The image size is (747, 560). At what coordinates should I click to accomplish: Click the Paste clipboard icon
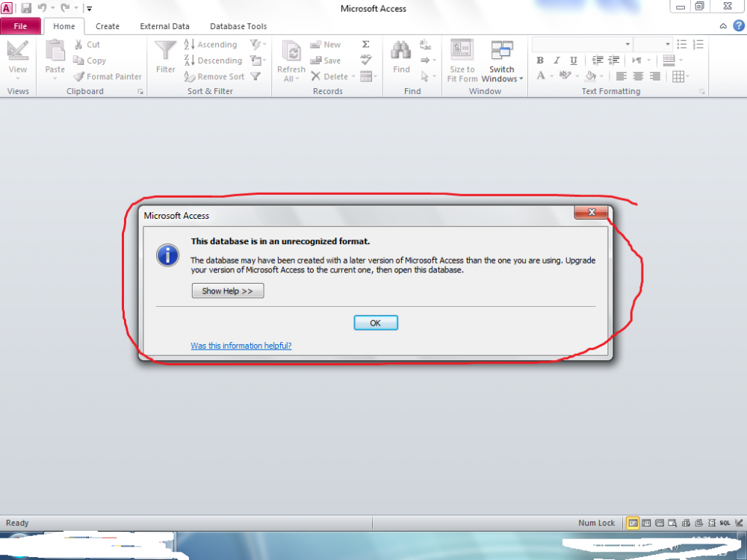[x=55, y=51]
